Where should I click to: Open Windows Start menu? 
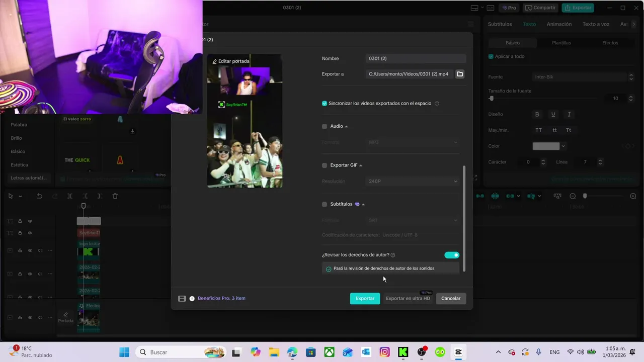coord(124,352)
